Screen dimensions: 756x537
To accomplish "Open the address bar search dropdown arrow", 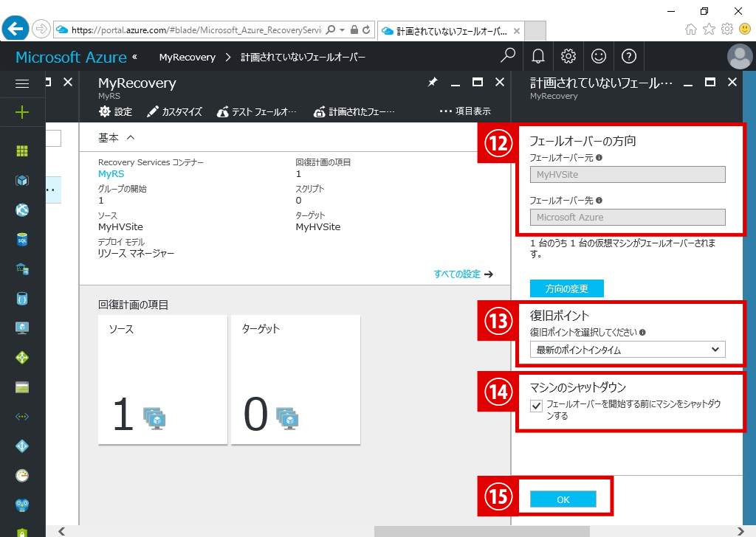I will (x=343, y=30).
